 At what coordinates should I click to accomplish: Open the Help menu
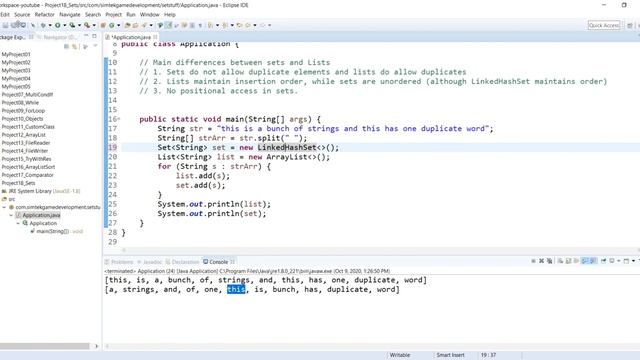(x=170, y=14)
